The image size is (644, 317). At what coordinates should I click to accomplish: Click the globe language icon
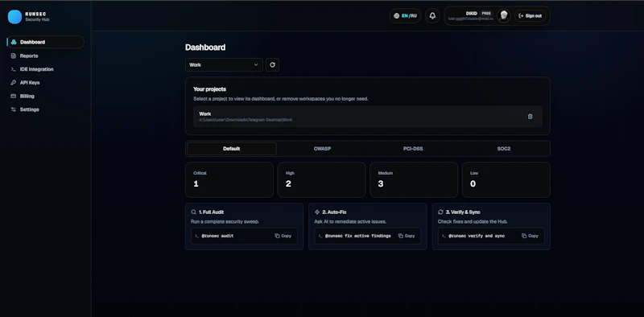(396, 16)
